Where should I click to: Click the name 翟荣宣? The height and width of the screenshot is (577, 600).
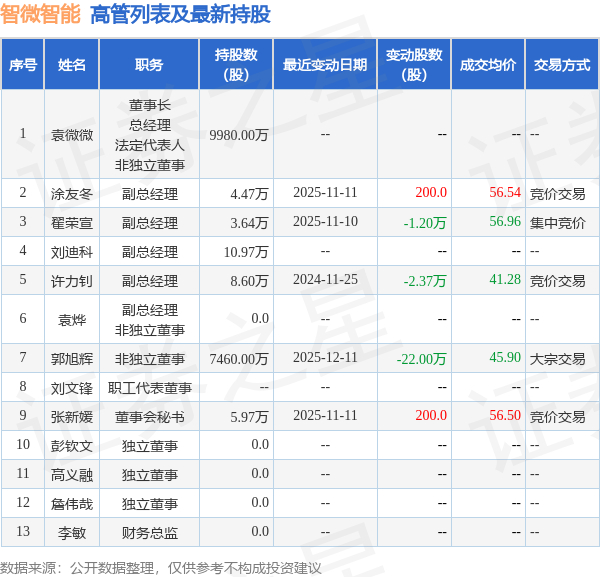pyautogui.click(x=72, y=223)
